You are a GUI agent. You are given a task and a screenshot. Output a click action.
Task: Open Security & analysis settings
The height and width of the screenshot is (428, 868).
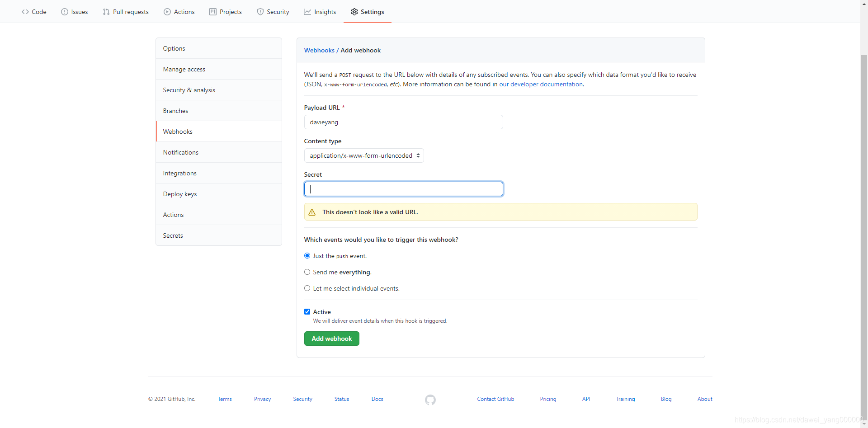click(219, 90)
